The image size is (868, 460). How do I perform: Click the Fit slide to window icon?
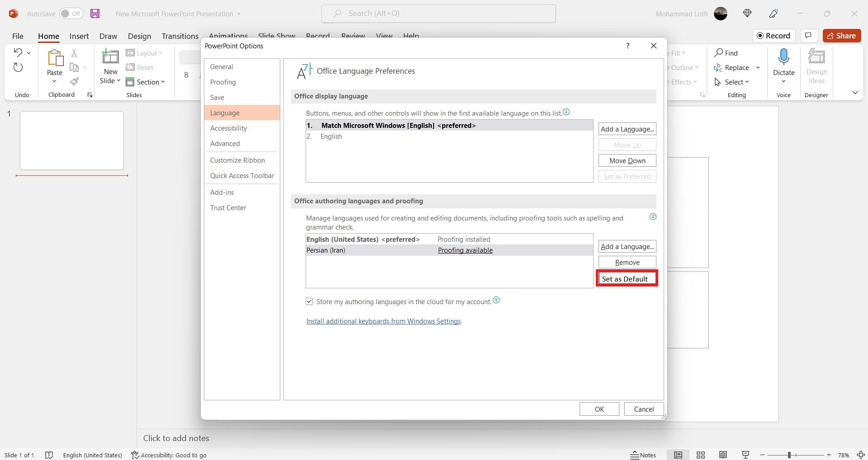[x=861, y=455]
